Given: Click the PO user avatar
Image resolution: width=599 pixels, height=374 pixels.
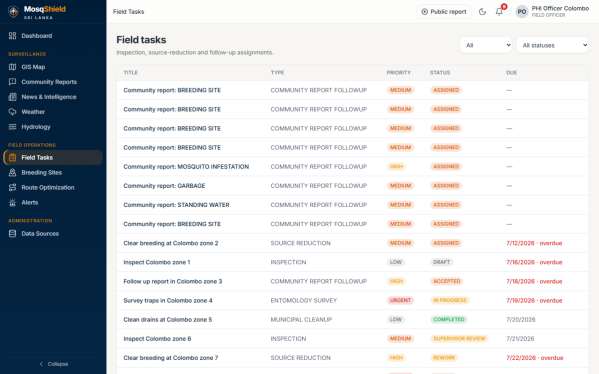Looking at the screenshot, I should tap(522, 12).
